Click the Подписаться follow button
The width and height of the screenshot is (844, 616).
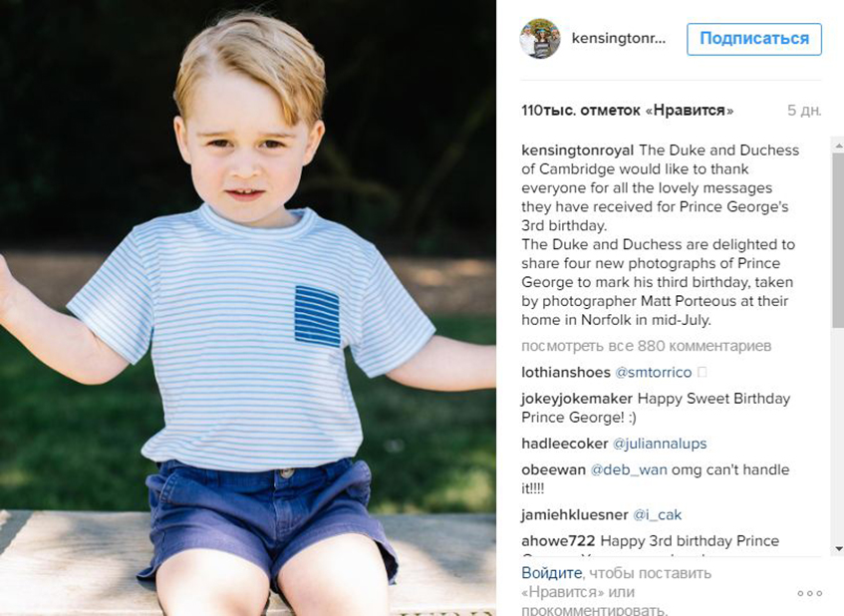click(754, 39)
